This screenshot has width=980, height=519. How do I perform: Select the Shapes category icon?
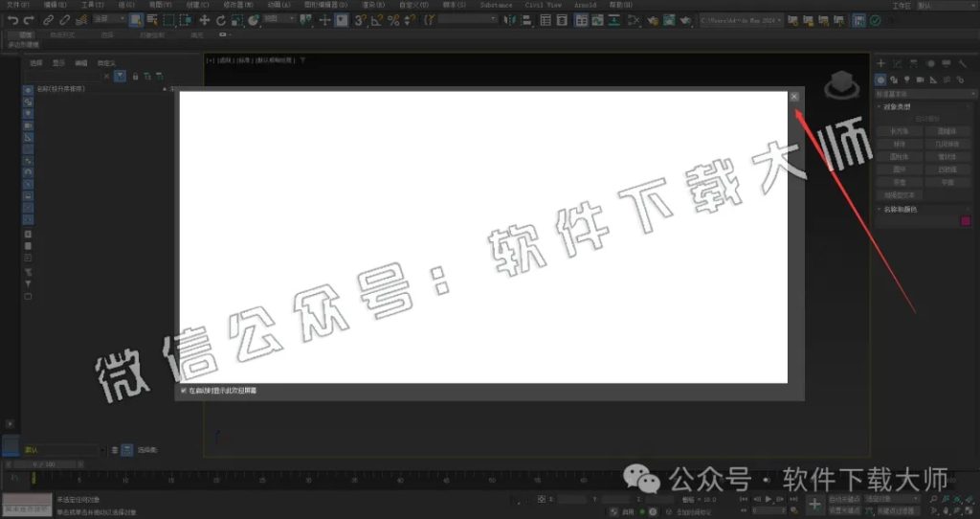coord(894,80)
